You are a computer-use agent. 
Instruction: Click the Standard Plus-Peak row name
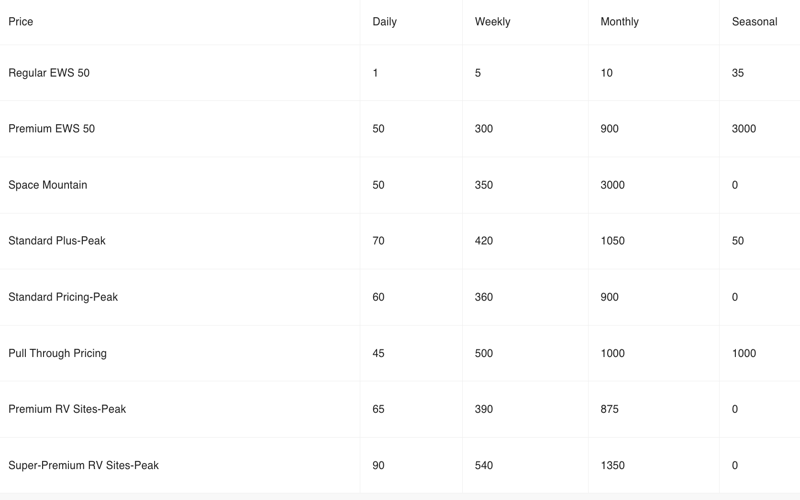pyautogui.click(x=57, y=241)
